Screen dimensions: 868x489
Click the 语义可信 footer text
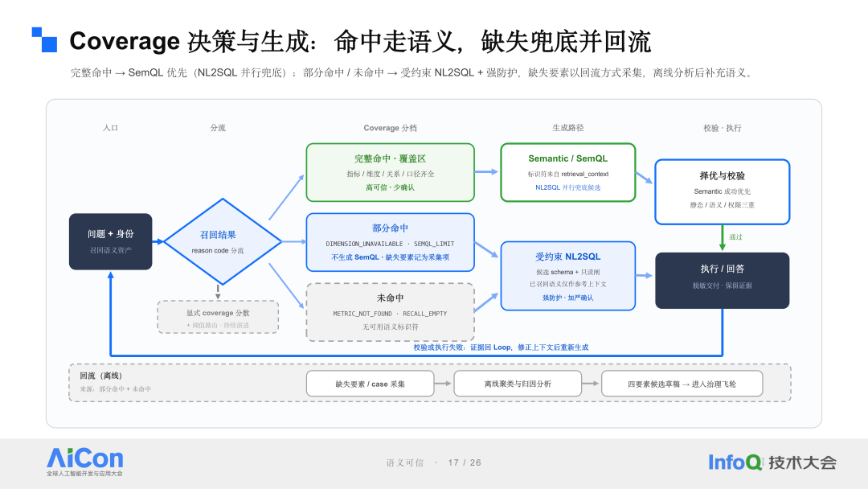[x=404, y=462]
